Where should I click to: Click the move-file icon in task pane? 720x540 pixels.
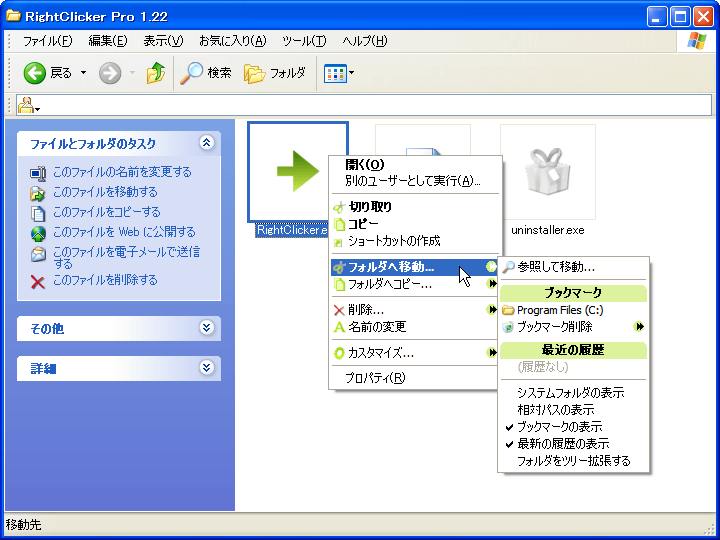tap(38, 193)
